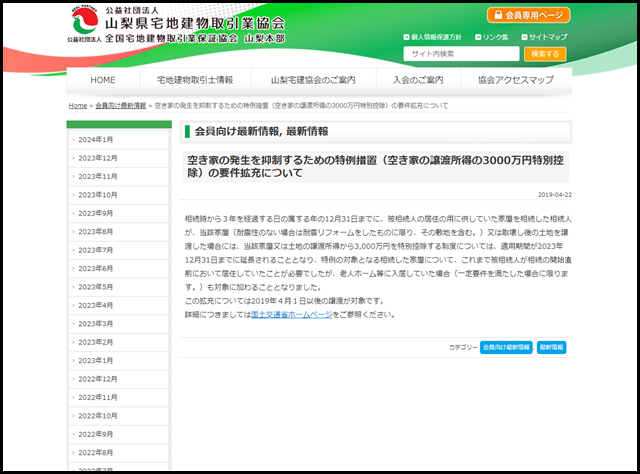Click Home breadcrumb link

point(78,106)
